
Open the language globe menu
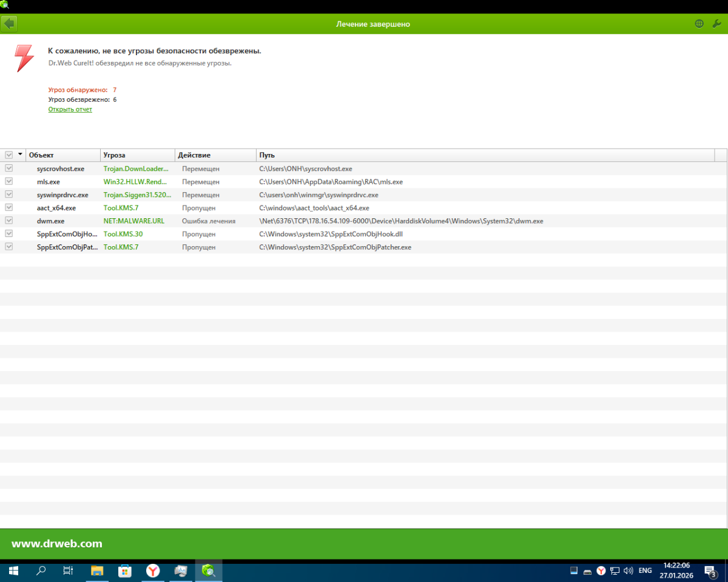point(699,24)
